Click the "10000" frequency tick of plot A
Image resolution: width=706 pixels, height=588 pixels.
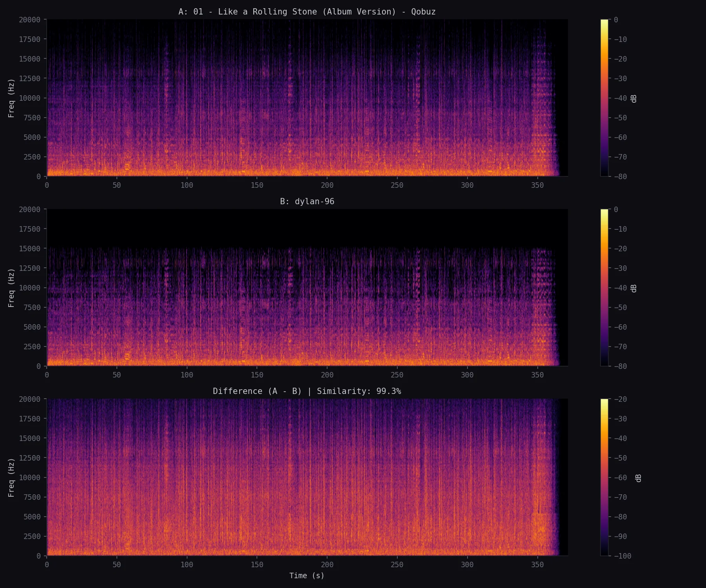point(30,98)
